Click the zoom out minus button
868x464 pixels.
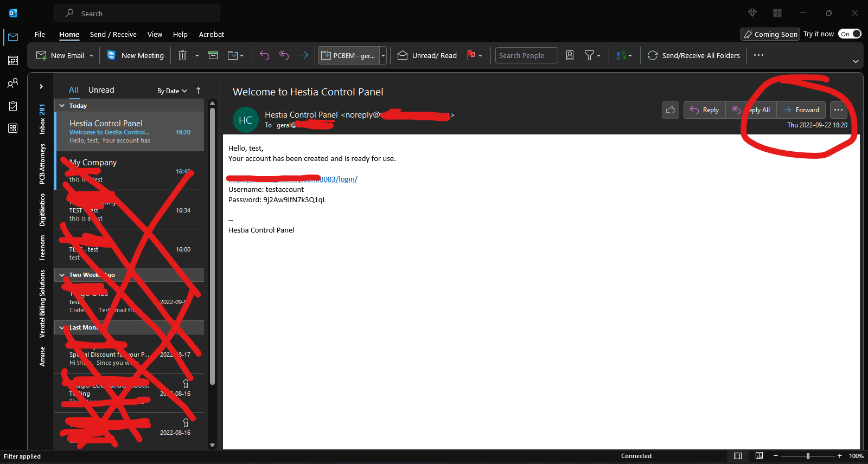776,456
